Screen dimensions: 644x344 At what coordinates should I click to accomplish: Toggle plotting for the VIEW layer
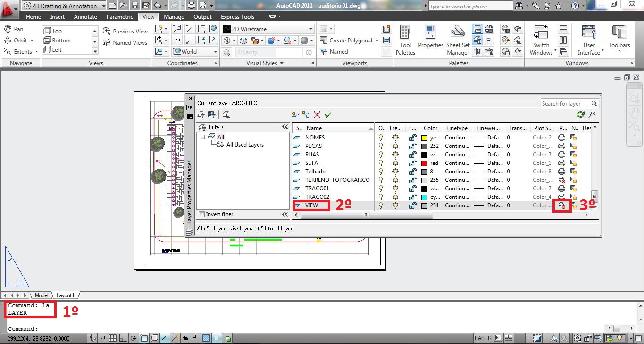561,206
